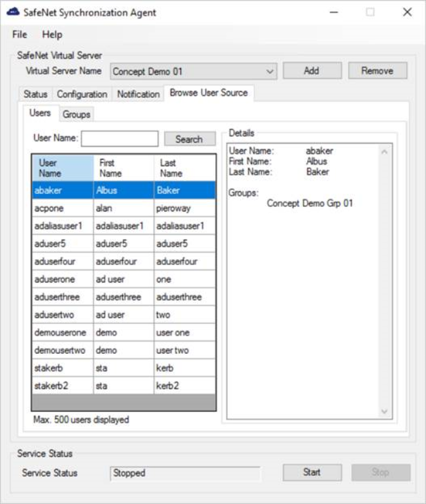Select the demouserone user row
Screen dimensions: 426x504
(62, 332)
